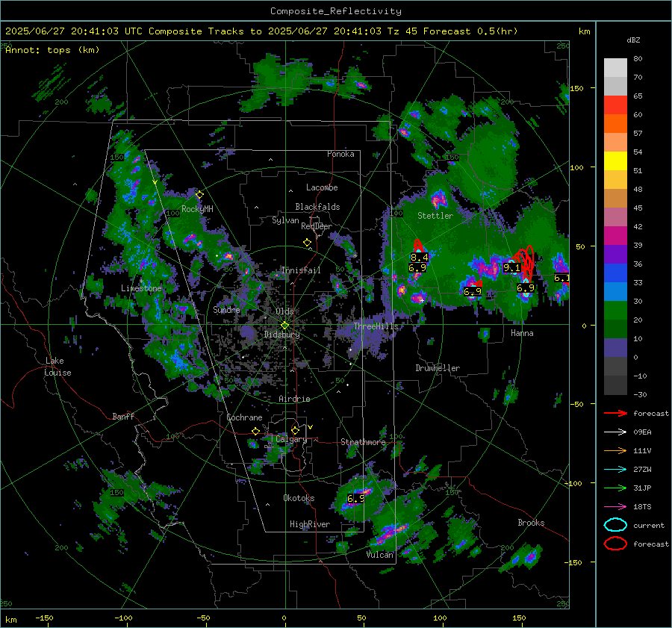The height and width of the screenshot is (628, 672).
Task: Click the yellow diamond marker near RockyMH
Action: pos(199,195)
